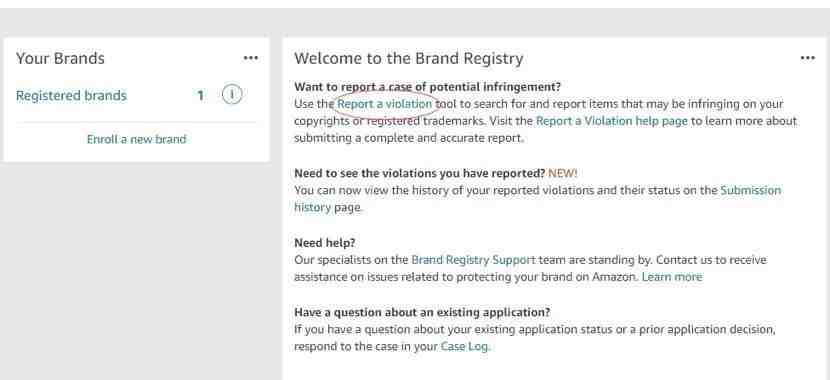Click the Welcome to the Brand Registry heading
This screenshot has height=380, width=830.
click(409, 58)
